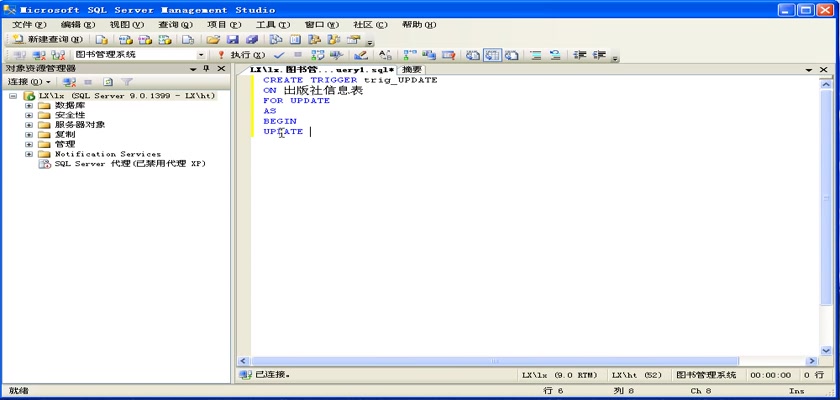Open the 查询(Q) menu

(175, 25)
